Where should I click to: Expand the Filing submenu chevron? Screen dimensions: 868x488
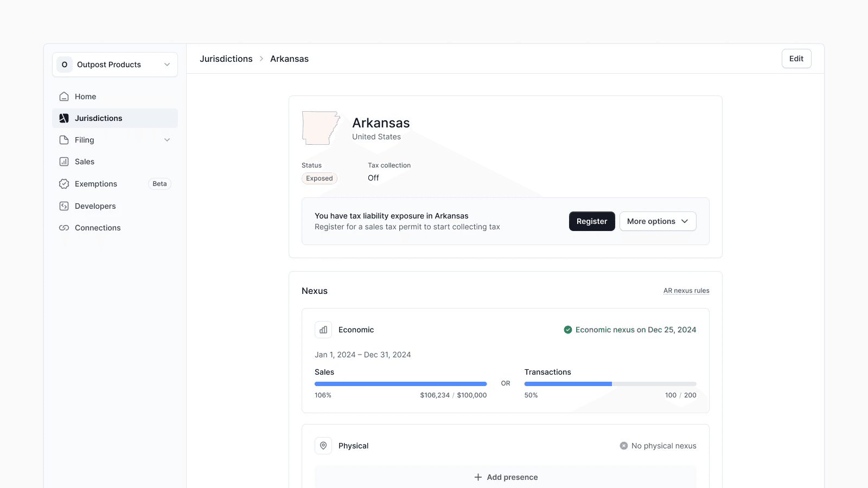[167, 140]
